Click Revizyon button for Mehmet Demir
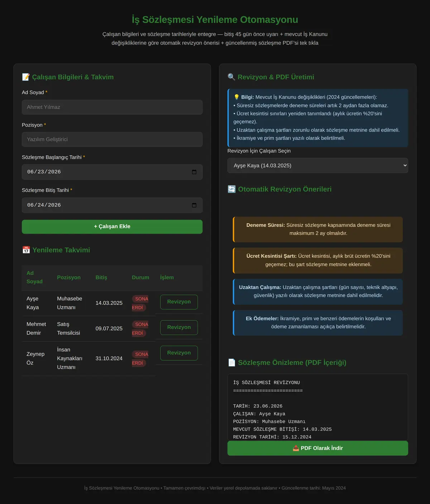This screenshot has height=504, width=430. 179,327
